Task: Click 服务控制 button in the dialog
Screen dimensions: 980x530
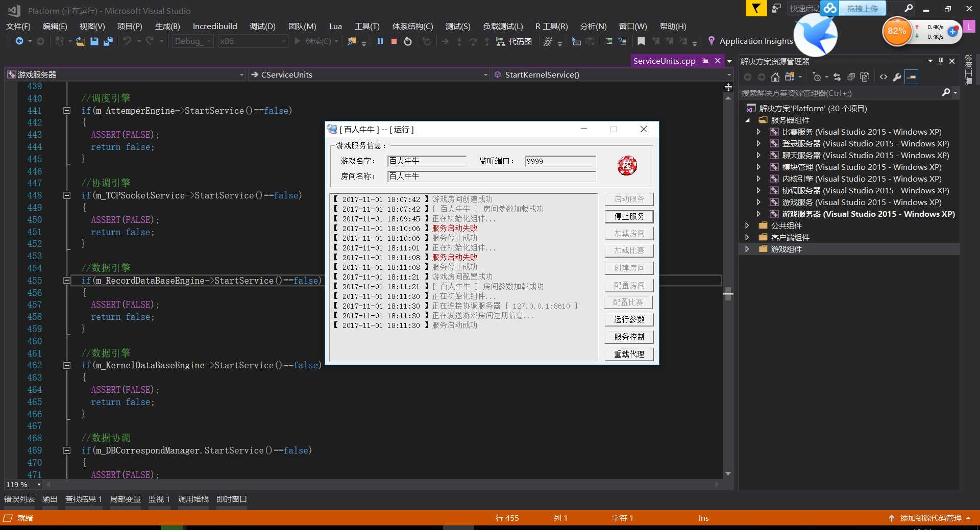Action: [629, 337]
